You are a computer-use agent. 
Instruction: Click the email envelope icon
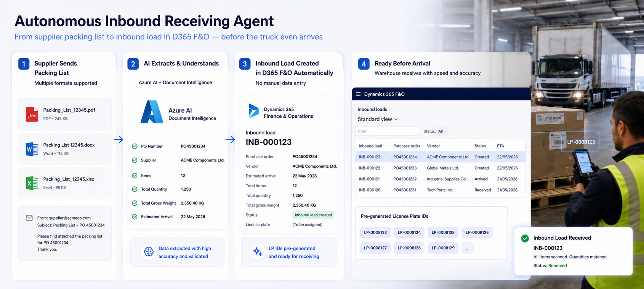click(x=29, y=218)
